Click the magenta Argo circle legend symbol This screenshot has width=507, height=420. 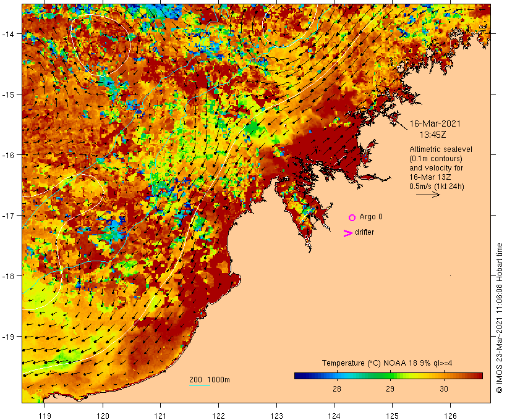click(352, 217)
